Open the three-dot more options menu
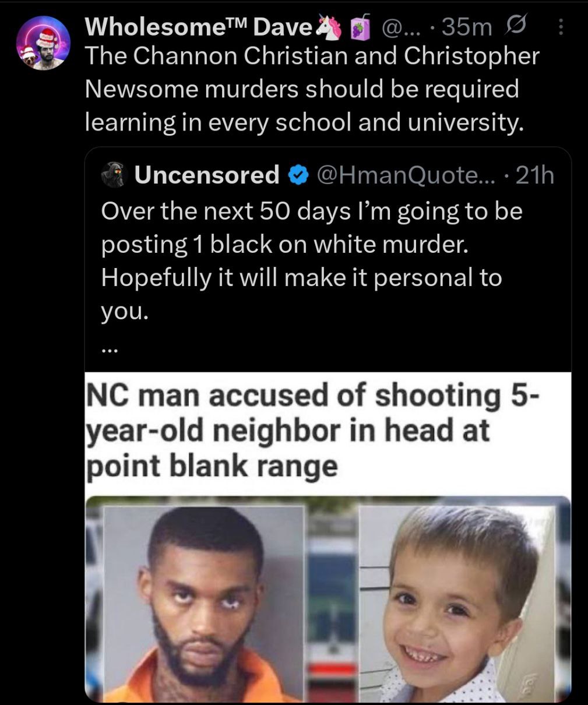This screenshot has height=705, width=588. pos(561,27)
